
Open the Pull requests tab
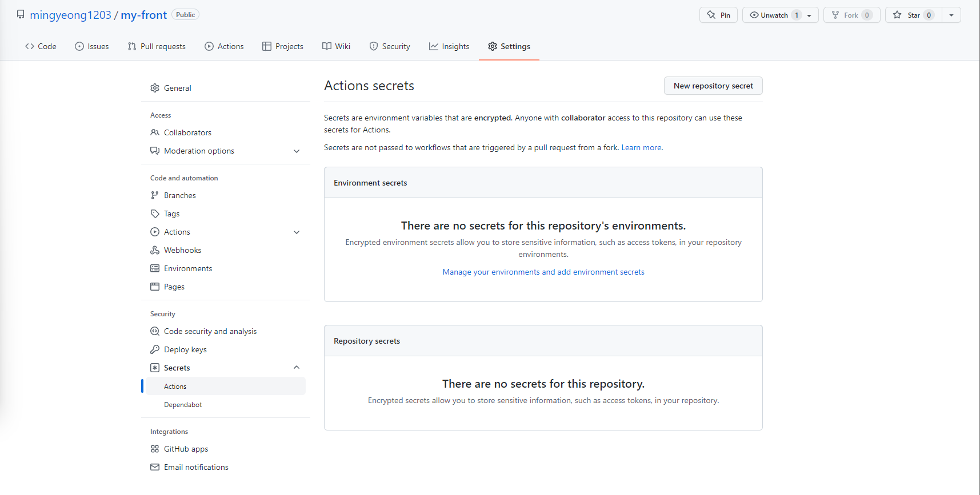pyautogui.click(x=157, y=46)
